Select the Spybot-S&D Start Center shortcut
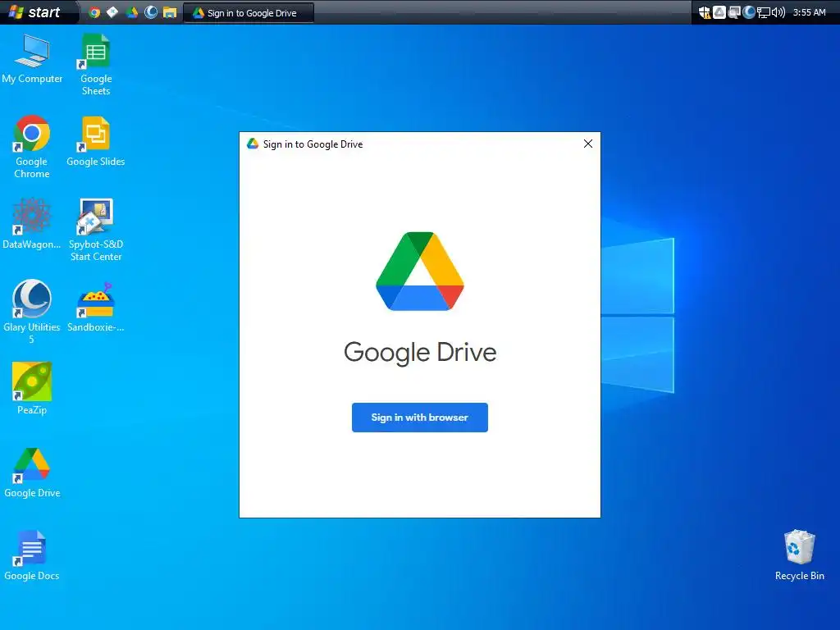 tap(96, 230)
